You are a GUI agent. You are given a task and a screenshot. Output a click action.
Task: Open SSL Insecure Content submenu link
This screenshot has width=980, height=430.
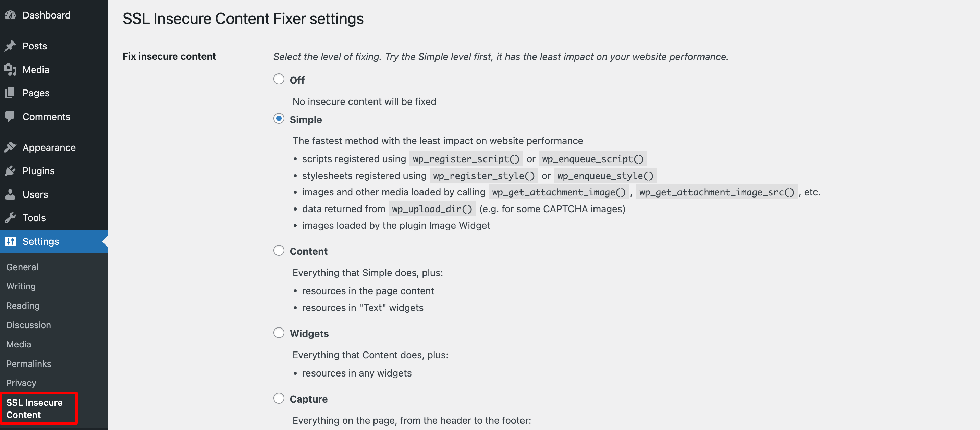(34, 408)
